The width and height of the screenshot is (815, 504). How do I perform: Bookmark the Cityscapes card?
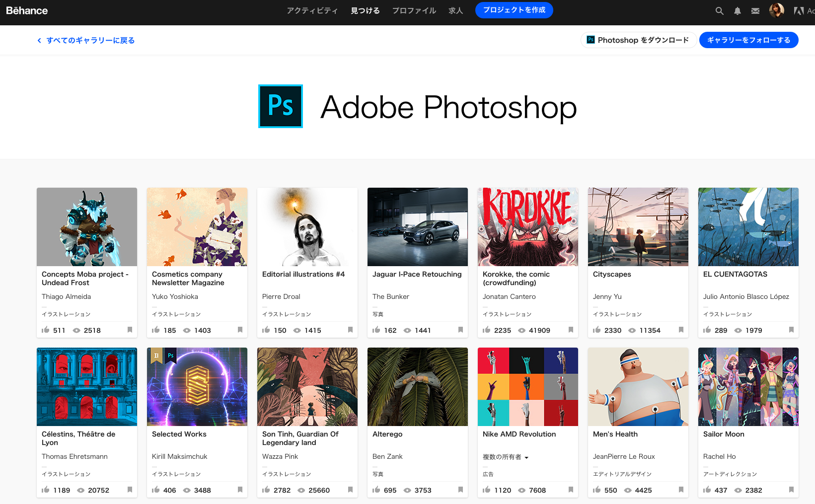tap(681, 330)
